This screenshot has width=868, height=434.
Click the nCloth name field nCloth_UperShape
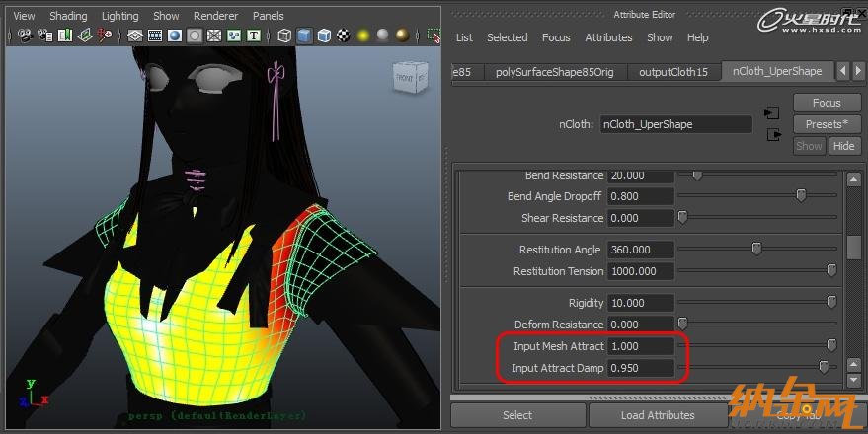[x=675, y=124]
